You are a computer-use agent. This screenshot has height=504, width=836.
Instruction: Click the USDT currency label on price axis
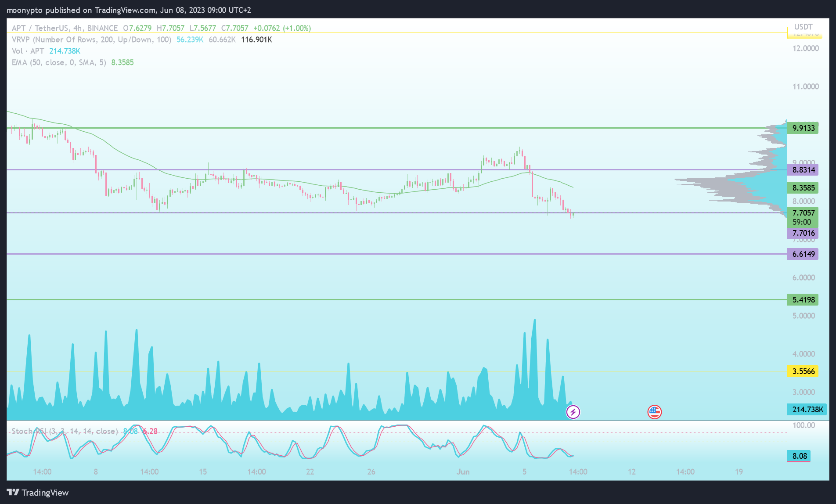[x=803, y=27]
